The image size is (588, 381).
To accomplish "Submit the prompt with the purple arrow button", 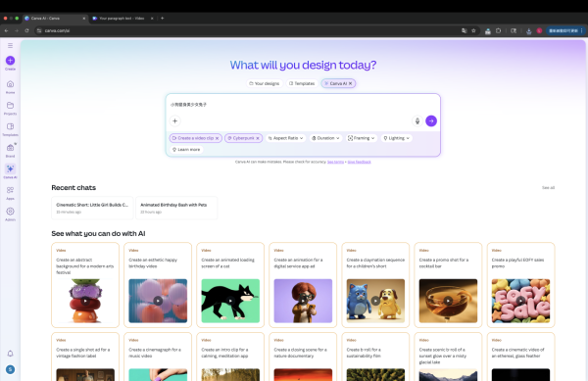I will tap(431, 121).
